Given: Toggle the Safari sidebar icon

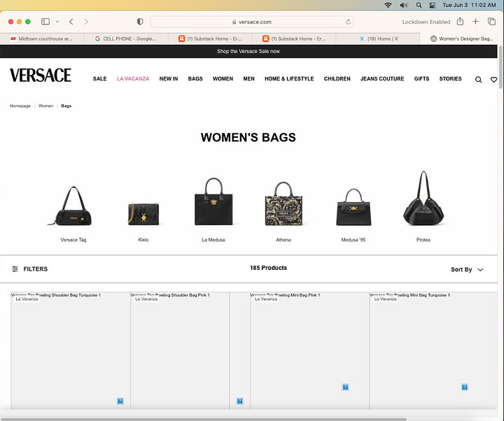Looking at the screenshot, I should (x=45, y=22).
